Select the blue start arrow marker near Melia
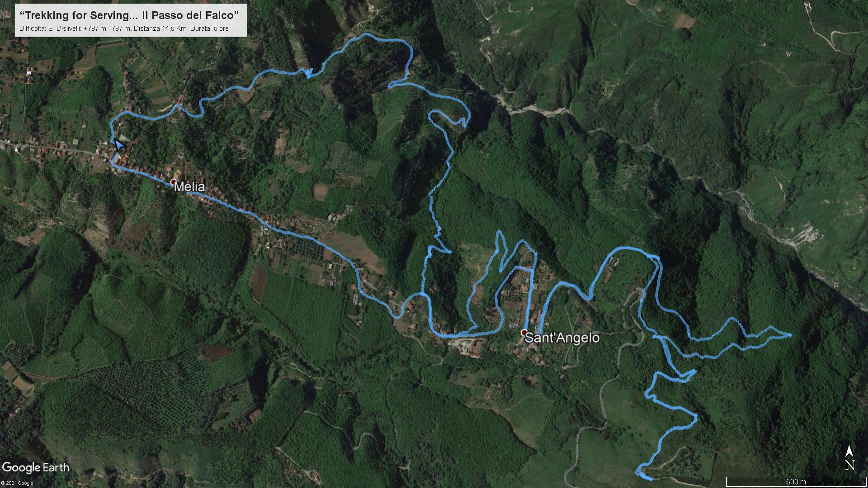868x488 pixels. click(x=119, y=145)
